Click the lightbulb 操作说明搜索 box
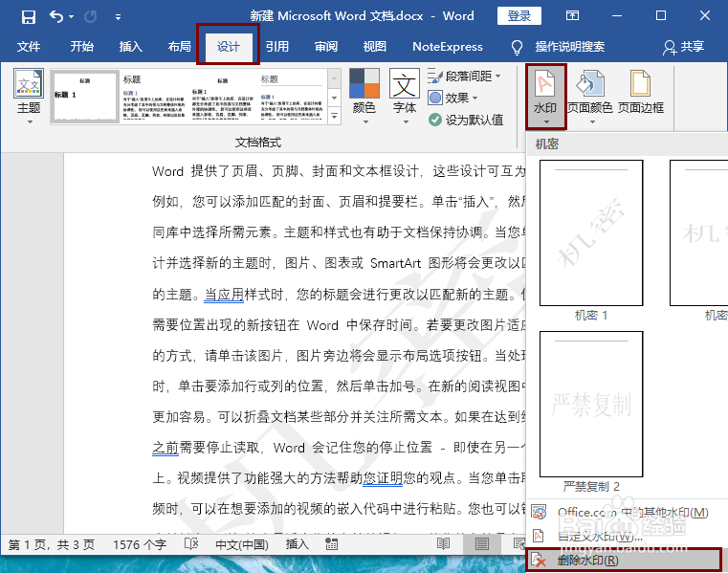Image resolution: width=728 pixels, height=573 pixels. coord(558,47)
